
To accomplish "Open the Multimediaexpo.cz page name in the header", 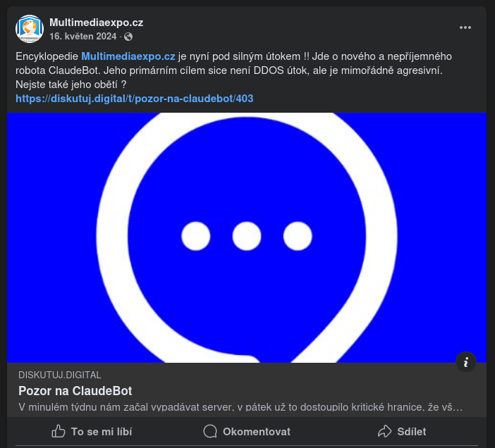I will pyautogui.click(x=96, y=23).
